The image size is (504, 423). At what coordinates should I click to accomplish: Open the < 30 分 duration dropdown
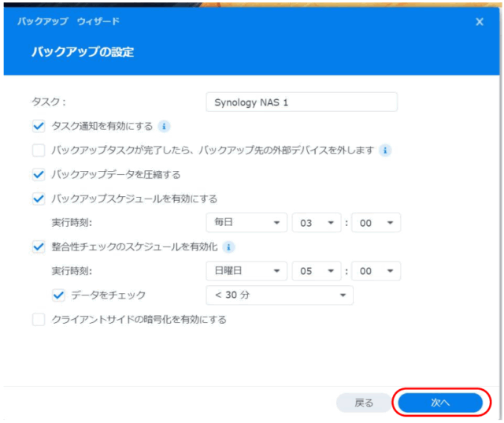click(279, 295)
